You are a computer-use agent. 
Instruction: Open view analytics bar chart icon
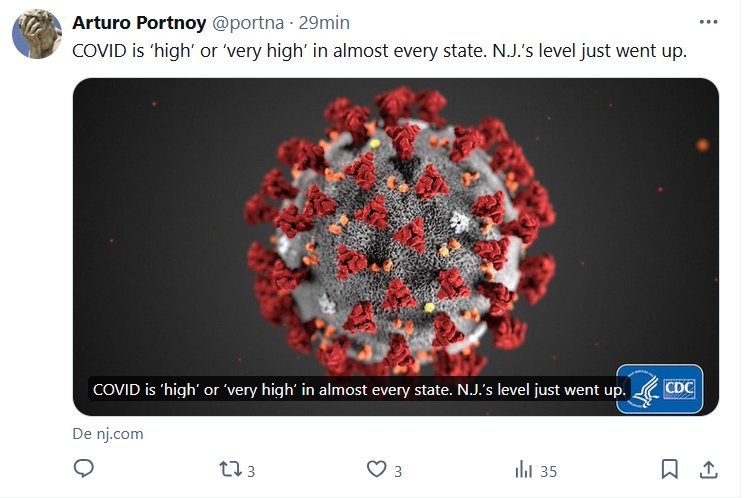(523, 469)
